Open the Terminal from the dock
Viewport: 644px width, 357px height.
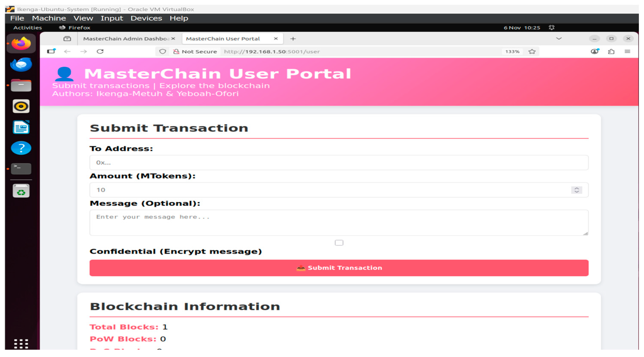coord(21,169)
